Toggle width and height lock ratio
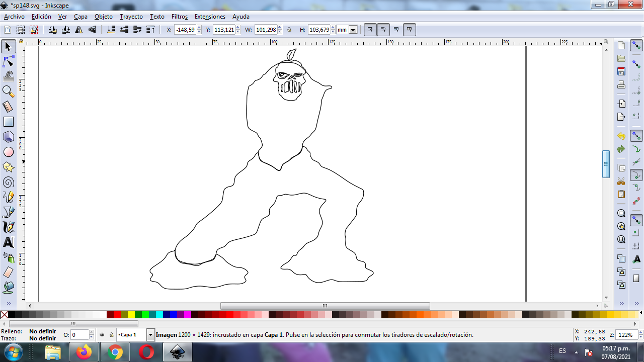 (289, 30)
